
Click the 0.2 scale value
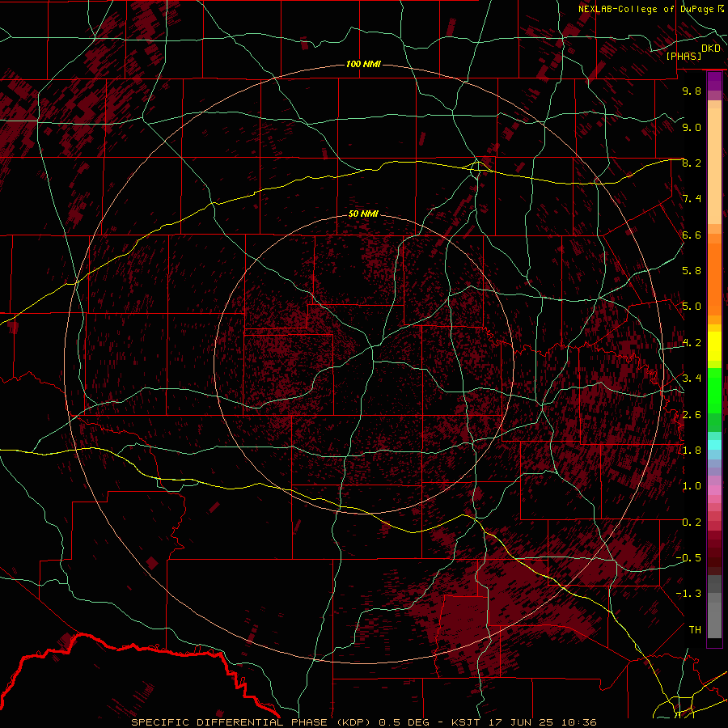click(x=692, y=523)
